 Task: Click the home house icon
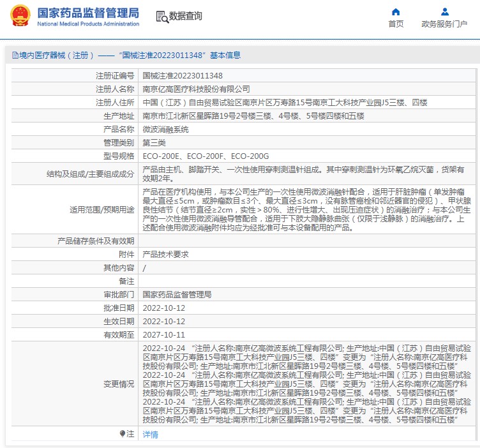click(x=396, y=11)
